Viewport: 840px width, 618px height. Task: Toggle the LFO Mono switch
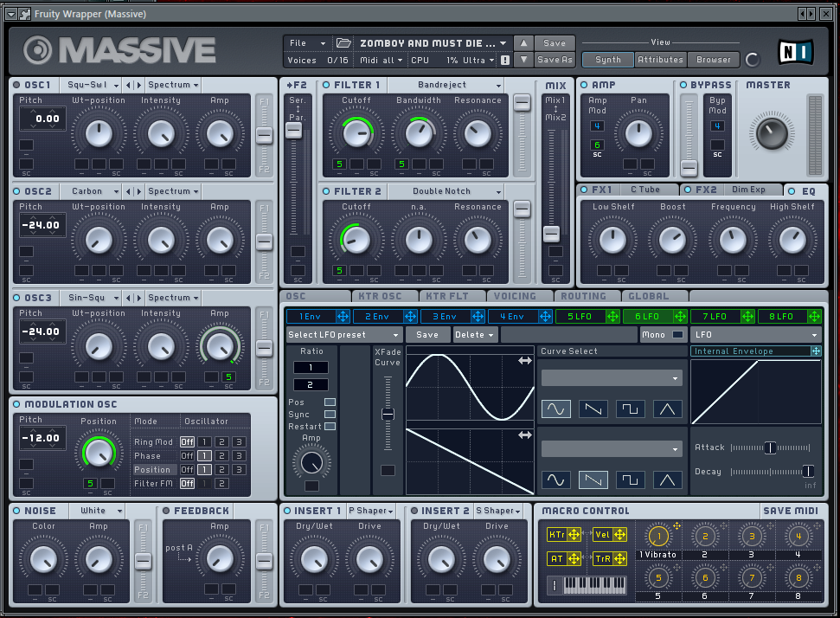coord(677,334)
